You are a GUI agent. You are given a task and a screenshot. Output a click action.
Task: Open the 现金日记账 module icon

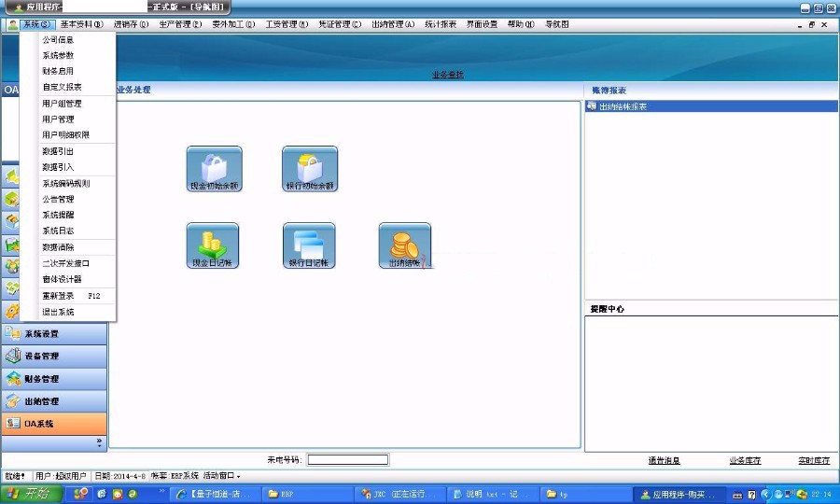[213, 245]
